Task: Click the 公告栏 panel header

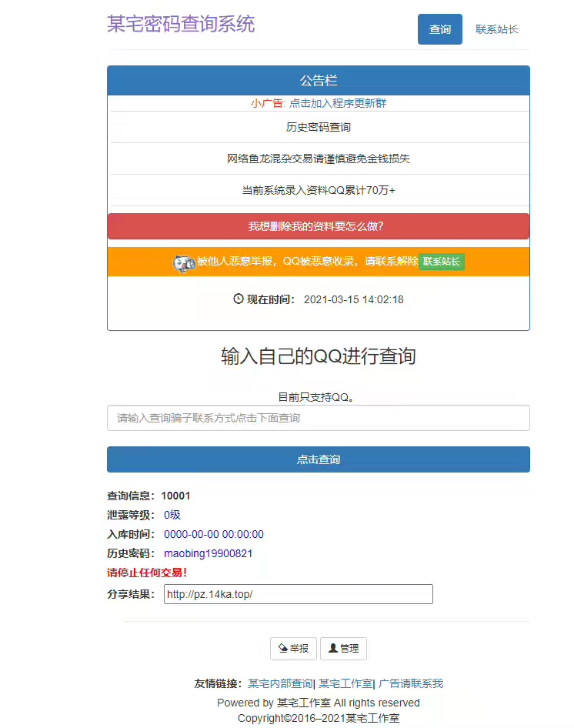Action: (x=318, y=81)
